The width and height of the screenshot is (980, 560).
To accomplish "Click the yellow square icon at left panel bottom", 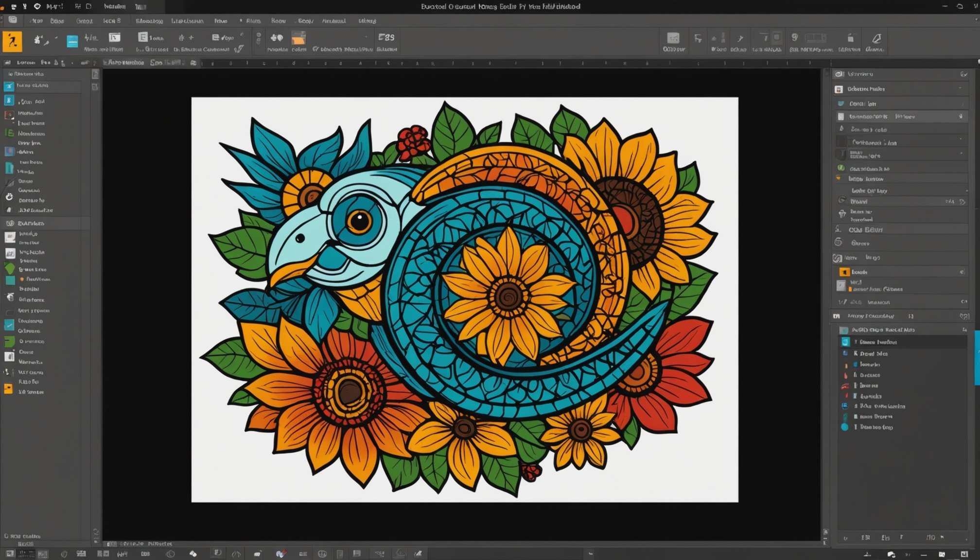I will coord(8,388).
